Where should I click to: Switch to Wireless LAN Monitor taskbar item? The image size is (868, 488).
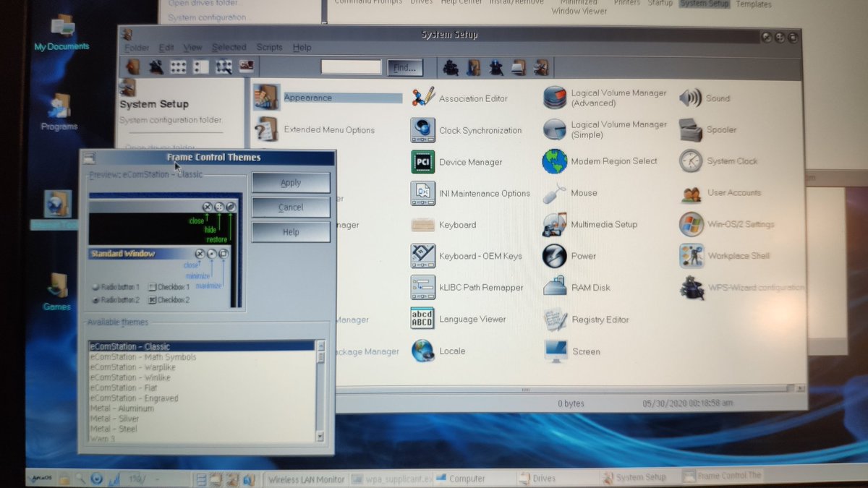(x=306, y=479)
